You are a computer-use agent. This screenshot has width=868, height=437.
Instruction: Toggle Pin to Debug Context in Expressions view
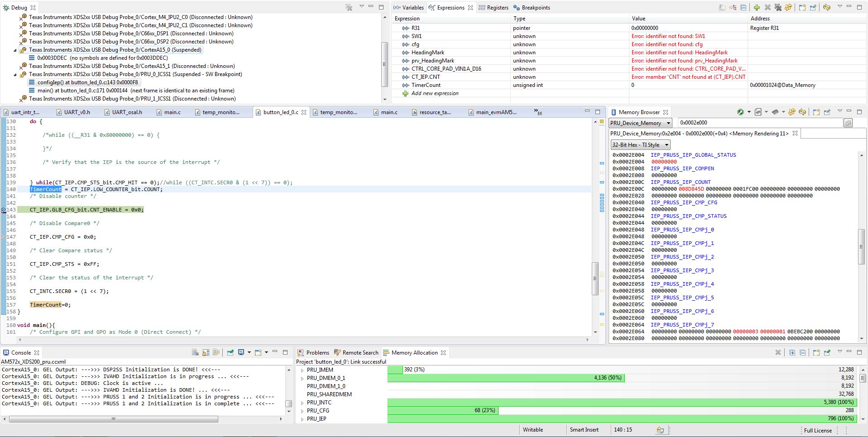813,7
